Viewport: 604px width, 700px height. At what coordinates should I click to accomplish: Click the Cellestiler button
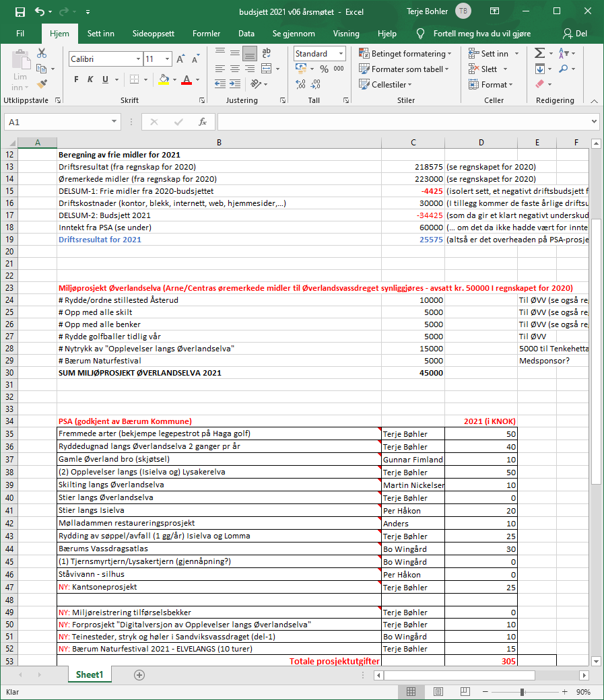[x=391, y=85]
